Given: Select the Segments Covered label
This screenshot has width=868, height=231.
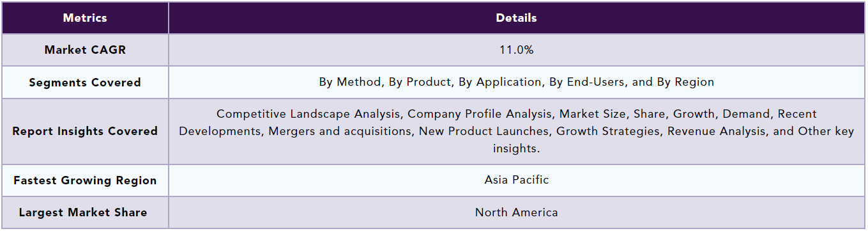Looking at the screenshot, I should coord(85,83).
